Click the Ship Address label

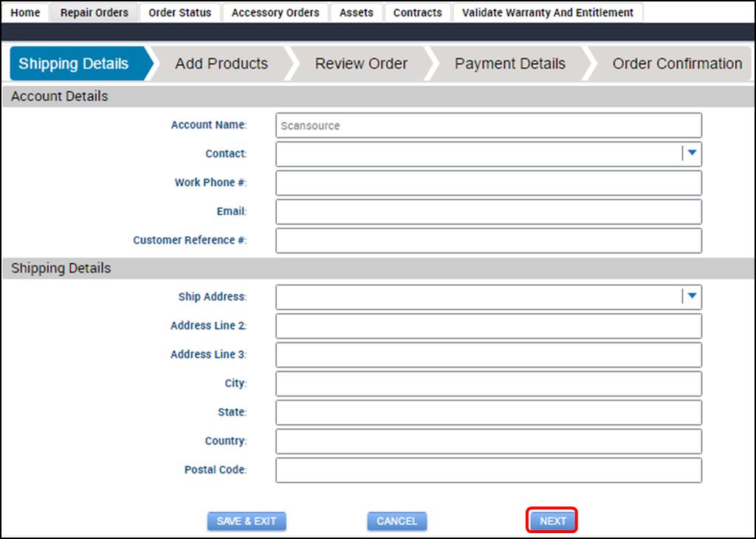pos(213,297)
